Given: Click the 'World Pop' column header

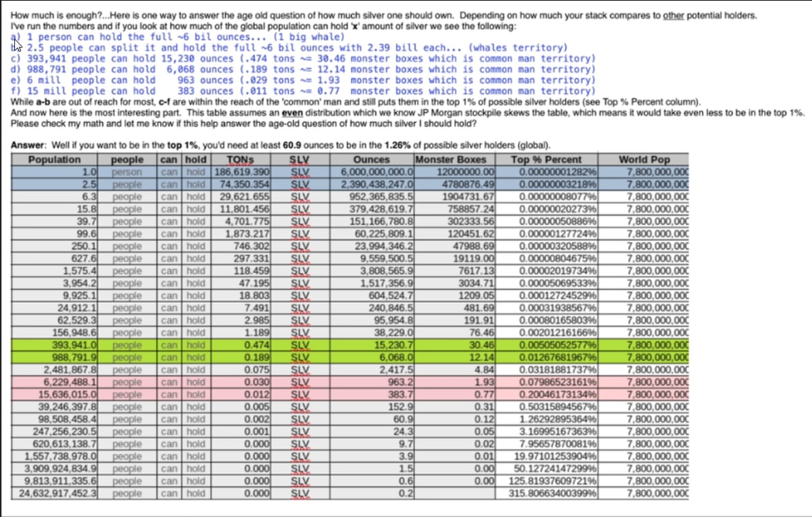Looking at the screenshot, I should click(x=643, y=160).
